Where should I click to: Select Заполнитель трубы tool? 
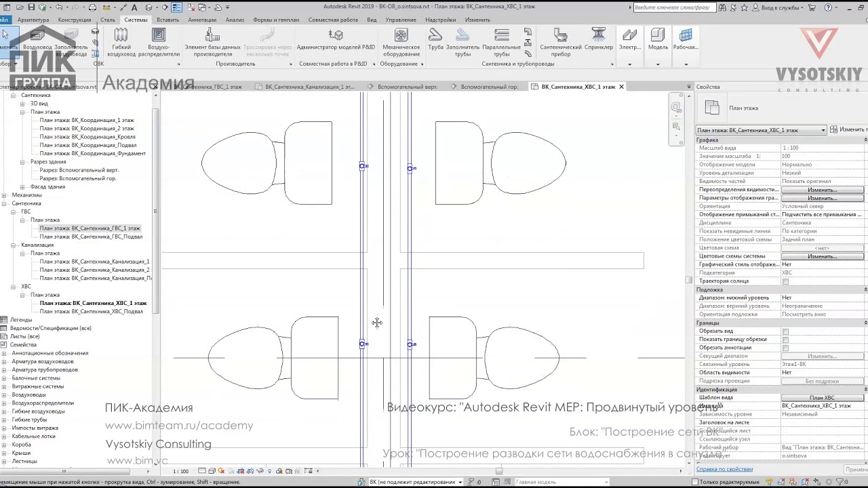[462, 42]
